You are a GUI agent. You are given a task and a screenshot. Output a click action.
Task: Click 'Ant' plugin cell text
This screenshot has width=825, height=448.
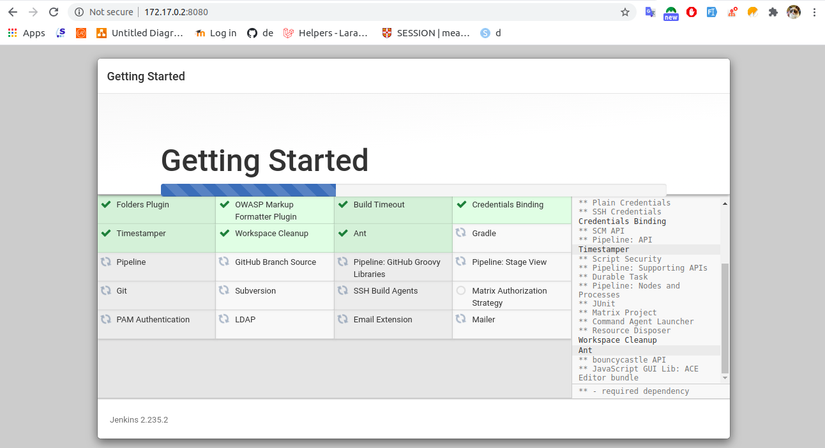click(x=360, y=233)
